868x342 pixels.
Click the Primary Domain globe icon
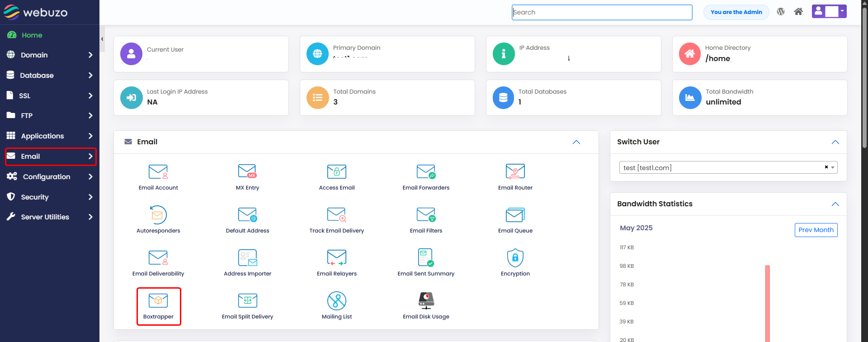(x=317, y=54)
